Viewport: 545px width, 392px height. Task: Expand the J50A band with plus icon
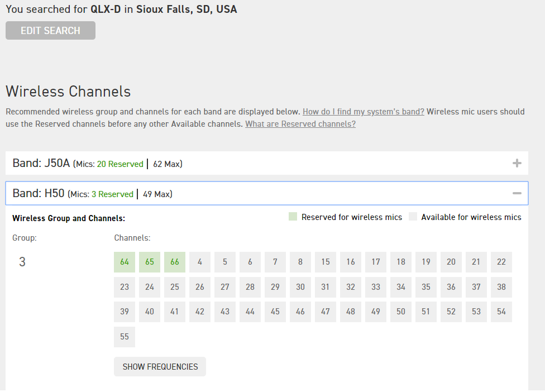[x=517, y=164]
